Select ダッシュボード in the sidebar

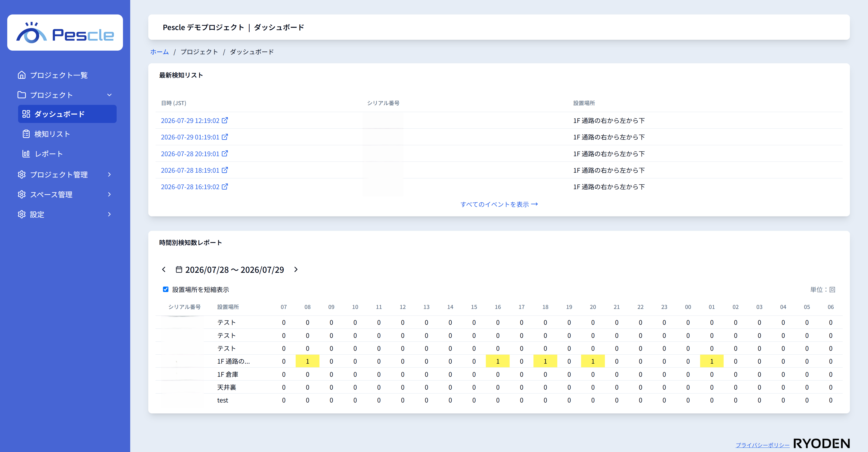click(x=67, y=114)
